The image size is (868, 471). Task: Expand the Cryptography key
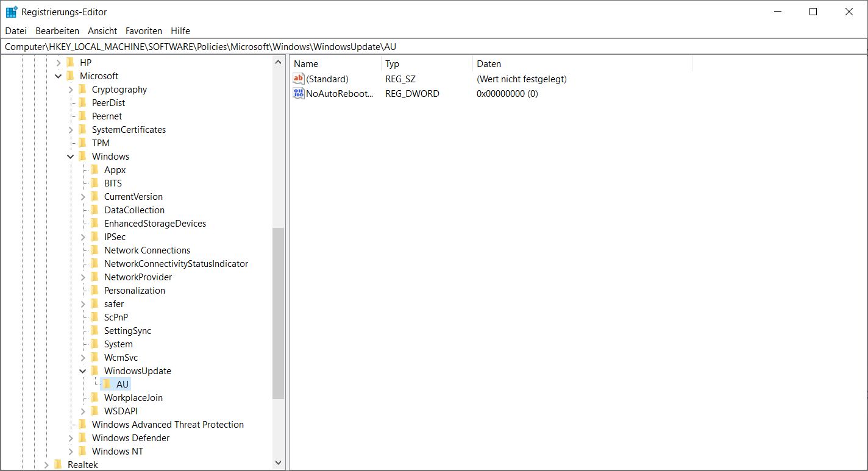pos(71,89)
